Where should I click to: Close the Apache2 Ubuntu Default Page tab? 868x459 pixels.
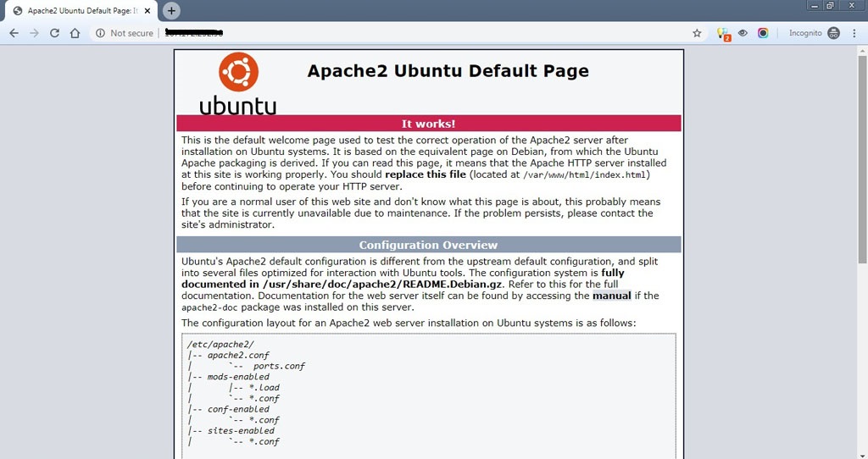coord(147,10)
